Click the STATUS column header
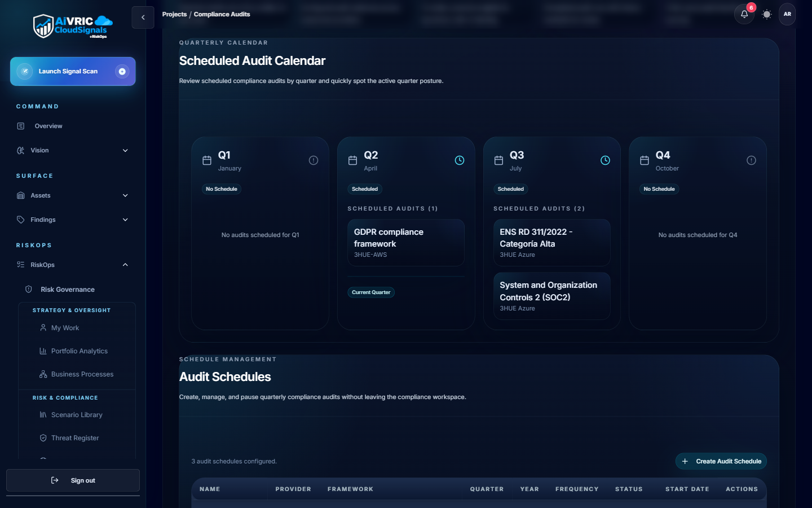The width and height of the screenshot is (812, 508). 629,489
